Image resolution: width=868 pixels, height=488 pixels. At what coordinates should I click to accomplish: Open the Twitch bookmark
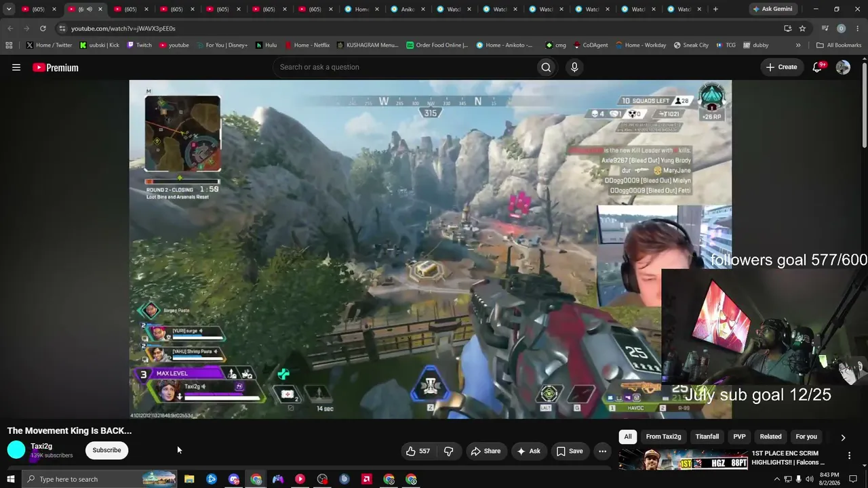[140, 45]
